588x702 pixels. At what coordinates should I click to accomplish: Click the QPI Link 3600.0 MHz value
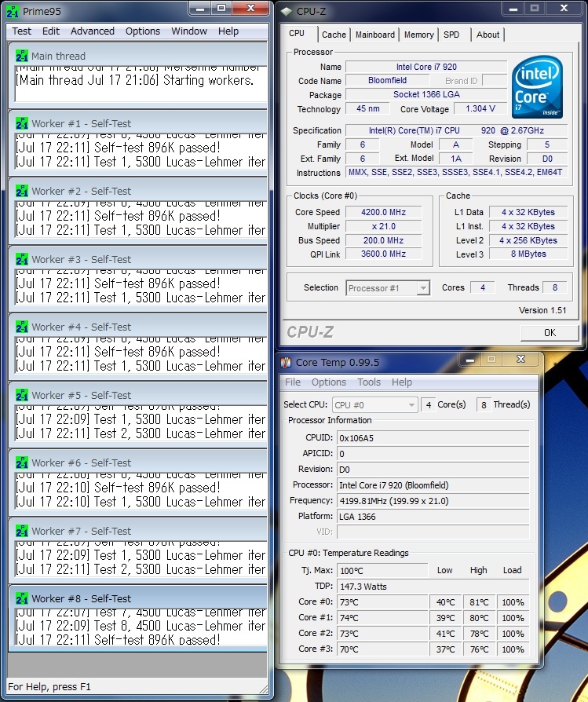pyautogui.click(x=384, y=254)
